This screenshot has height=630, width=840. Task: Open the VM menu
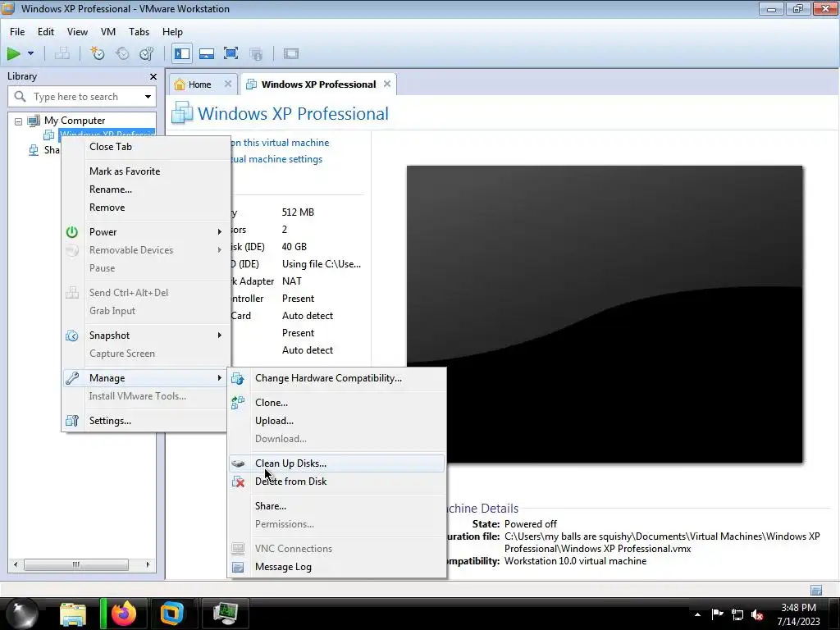pyautogui.click(x=108, y=32)
